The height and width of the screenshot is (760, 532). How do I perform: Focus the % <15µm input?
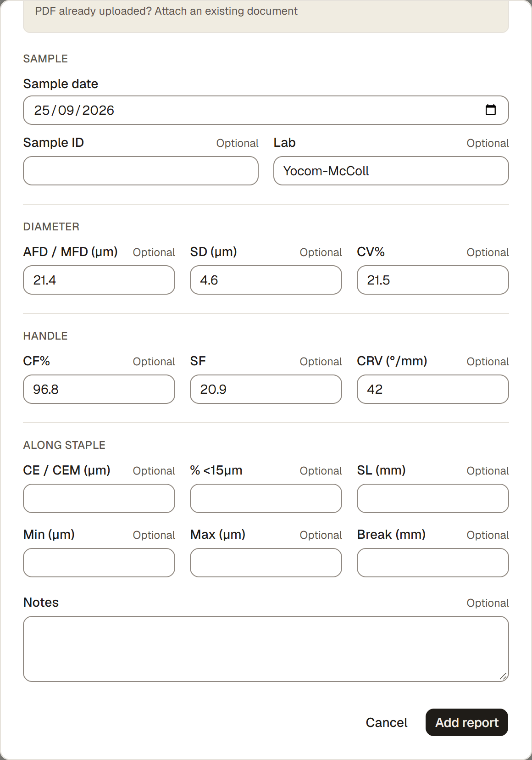point(266,498)
